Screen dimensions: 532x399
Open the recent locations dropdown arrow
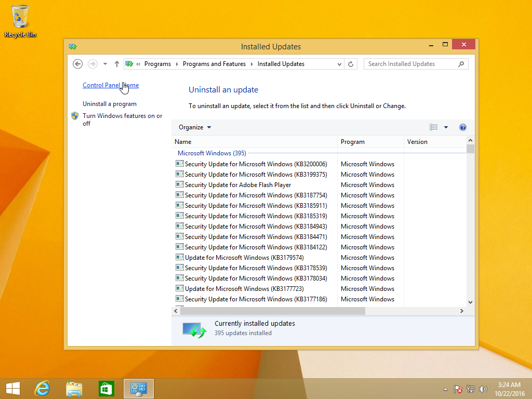tap(104, 63)
